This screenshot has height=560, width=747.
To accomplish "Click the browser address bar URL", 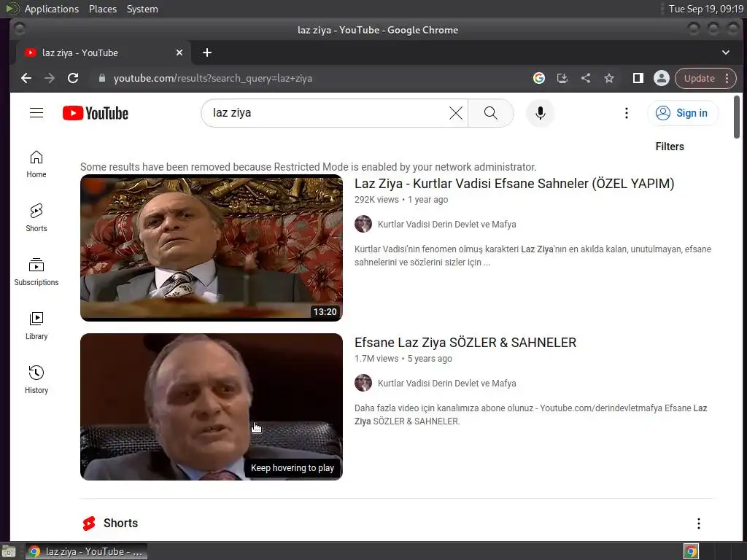I will point(212,78).
